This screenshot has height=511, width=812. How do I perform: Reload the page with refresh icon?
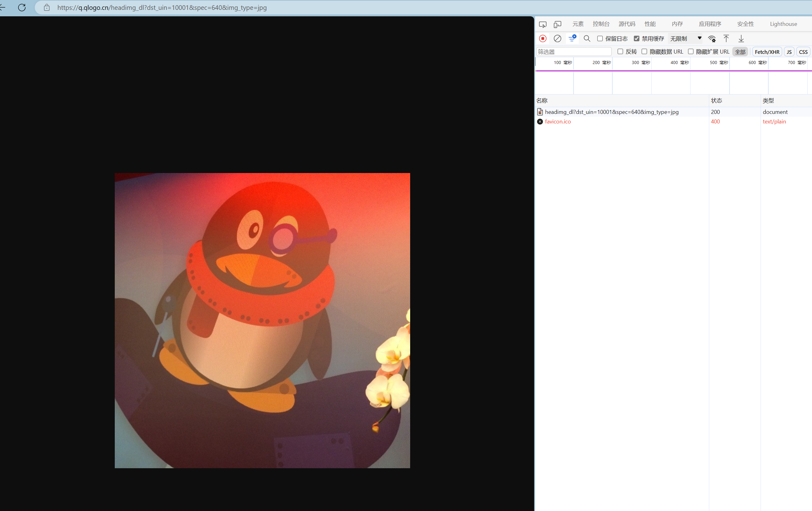tap(22, 7)
